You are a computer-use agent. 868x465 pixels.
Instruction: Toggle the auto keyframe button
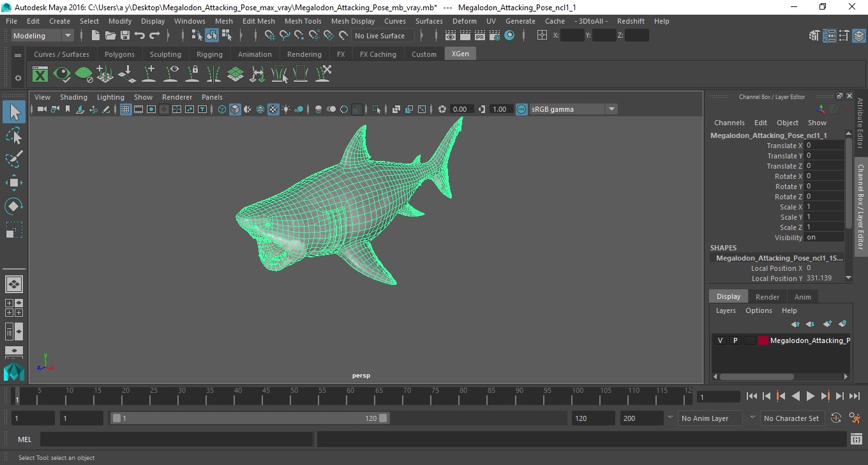click(x=836, y=418)
